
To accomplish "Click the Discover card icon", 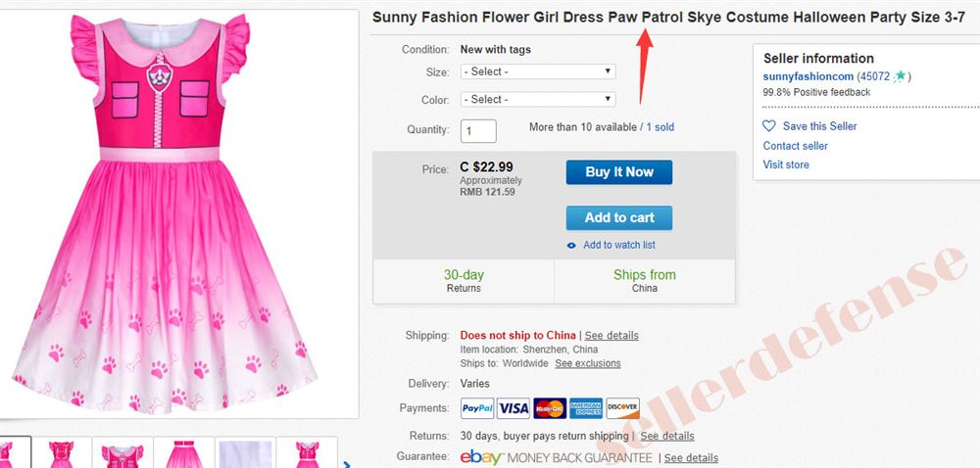I will pos(623,408).
